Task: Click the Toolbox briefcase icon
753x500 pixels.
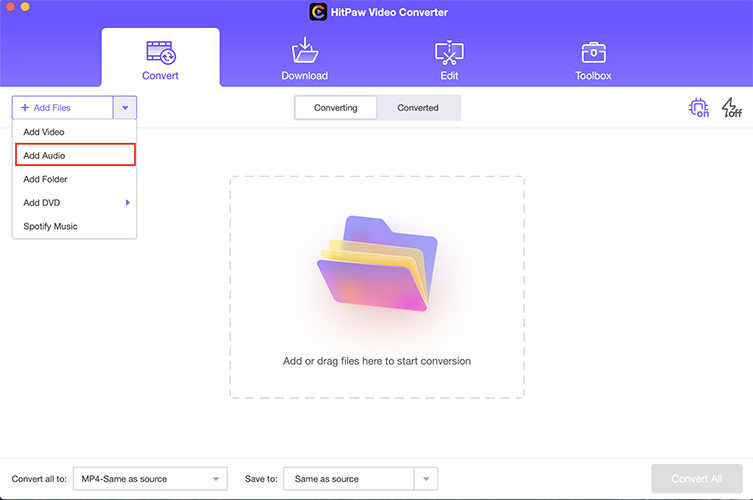Action: (594, 52)
